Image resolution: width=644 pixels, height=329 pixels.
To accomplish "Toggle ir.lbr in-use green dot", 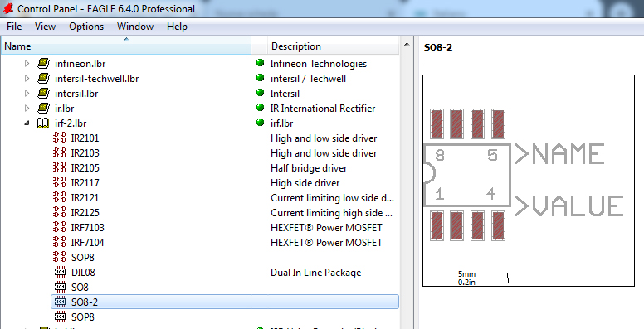I will pos(260,108).
